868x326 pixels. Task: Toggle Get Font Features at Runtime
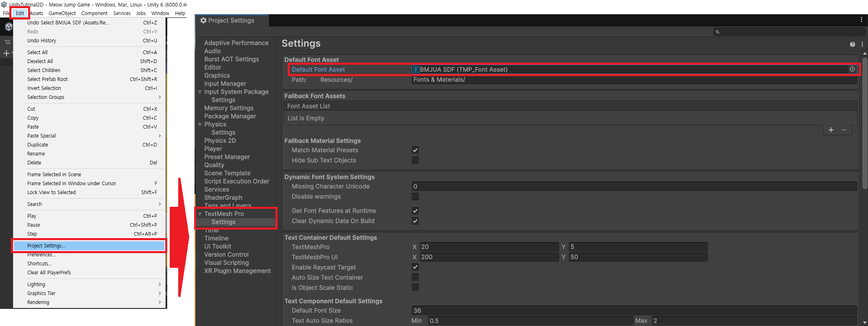(x=415, y=211)
